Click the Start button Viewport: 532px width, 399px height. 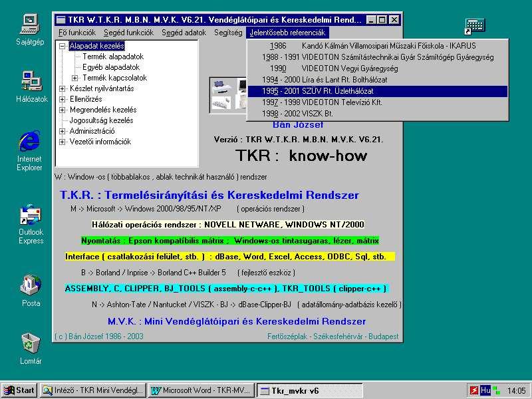[x=19, y=390]
